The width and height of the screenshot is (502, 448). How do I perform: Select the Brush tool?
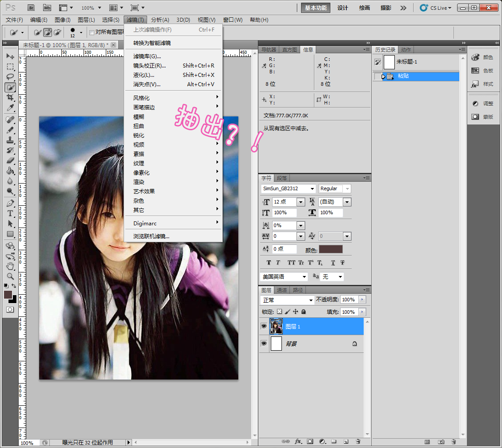[10, 130]
